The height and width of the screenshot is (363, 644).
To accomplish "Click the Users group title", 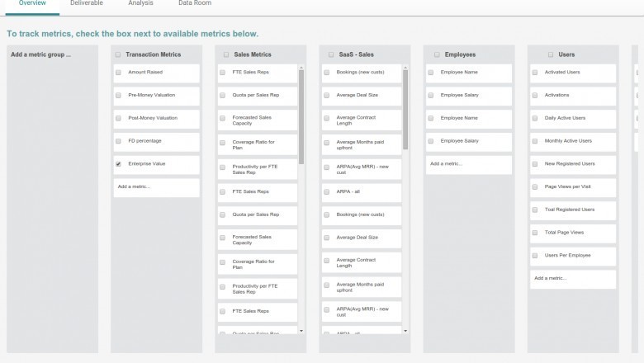I will 566,54.
